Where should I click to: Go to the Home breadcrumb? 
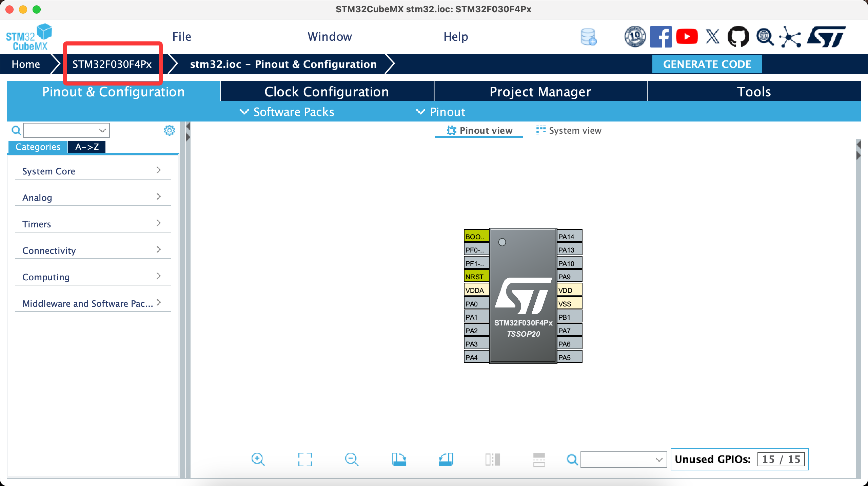pyautogui.click(x=26, y=64)
